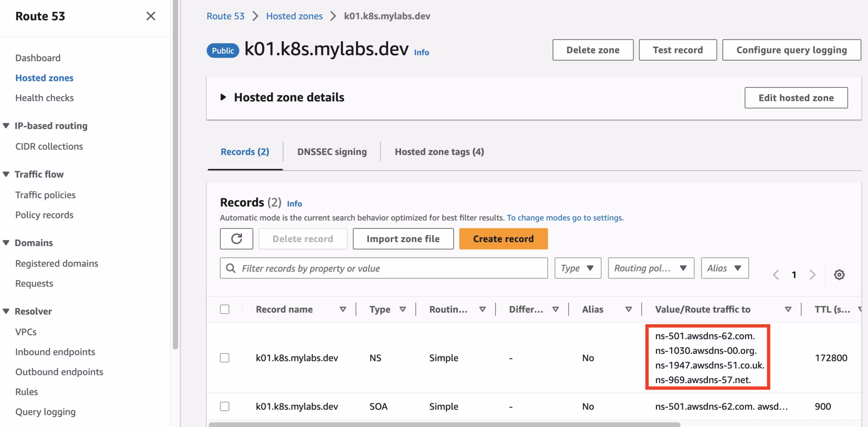Viewport: 868px width, 427px height.
Task: Sort by Type column arrow
Action: pos(402,309)
